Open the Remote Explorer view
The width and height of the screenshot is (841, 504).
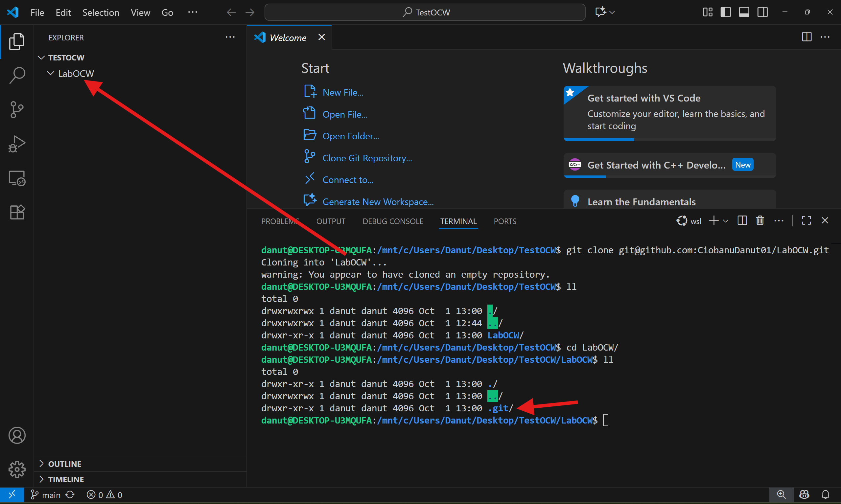[17, 178]
